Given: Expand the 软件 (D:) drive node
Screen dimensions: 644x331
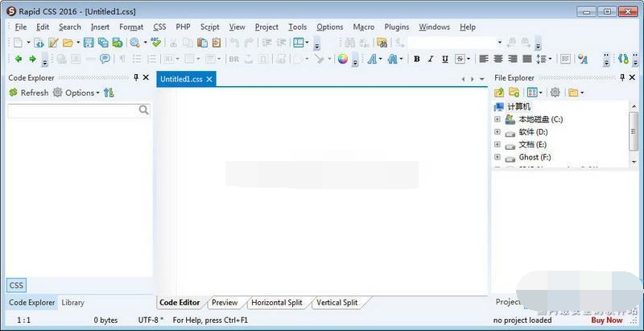Looking at the screenshot, I should pyautogui.click(x=497, y=132).
